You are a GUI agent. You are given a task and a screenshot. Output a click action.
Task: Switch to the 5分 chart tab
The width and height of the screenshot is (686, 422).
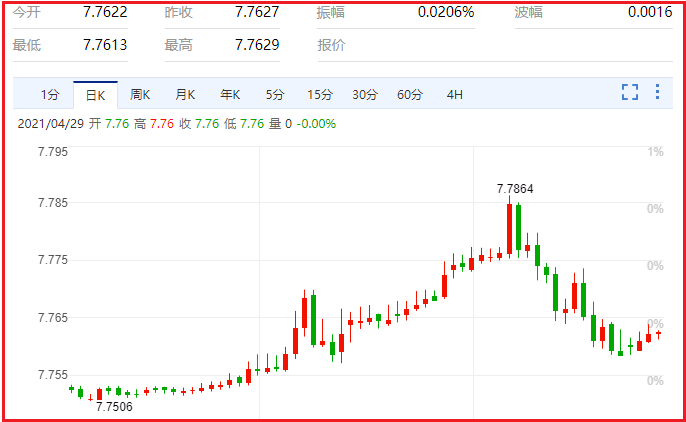275,95
